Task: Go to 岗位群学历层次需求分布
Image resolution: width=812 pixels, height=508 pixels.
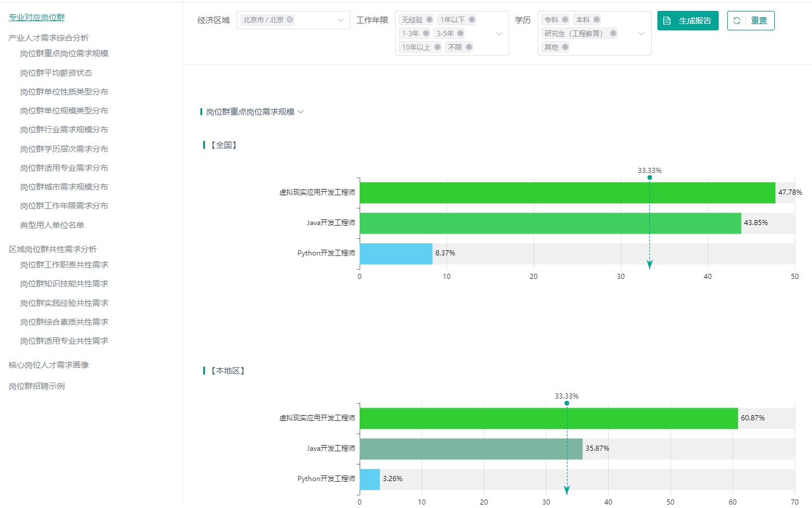Action: [64, 149]
